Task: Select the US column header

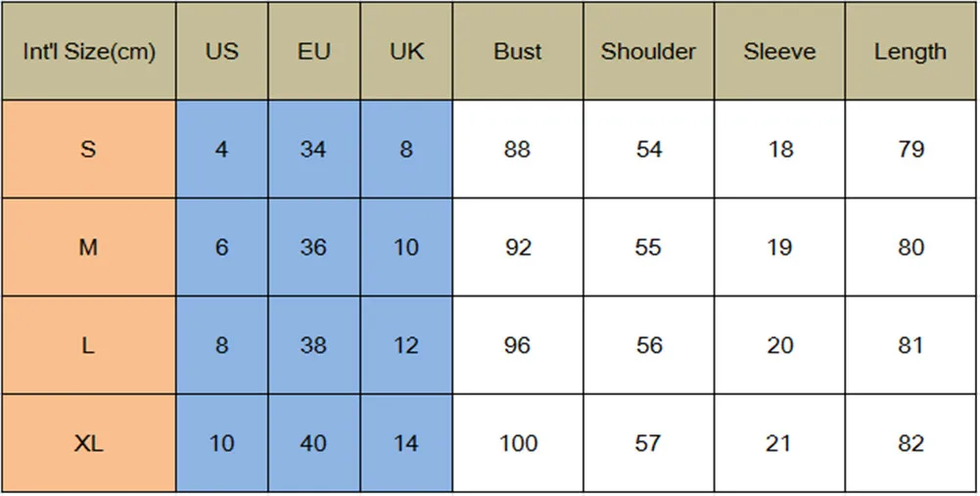Action: [222, 51]
